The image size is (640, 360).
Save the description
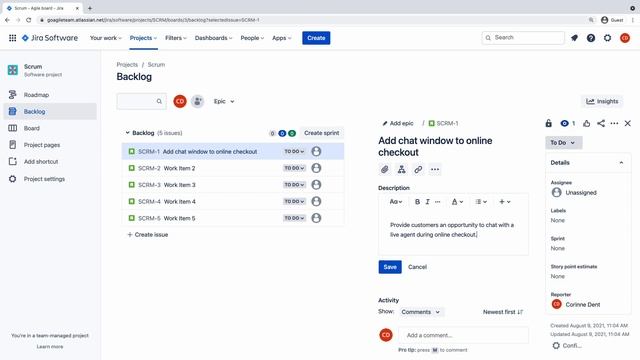390,267
